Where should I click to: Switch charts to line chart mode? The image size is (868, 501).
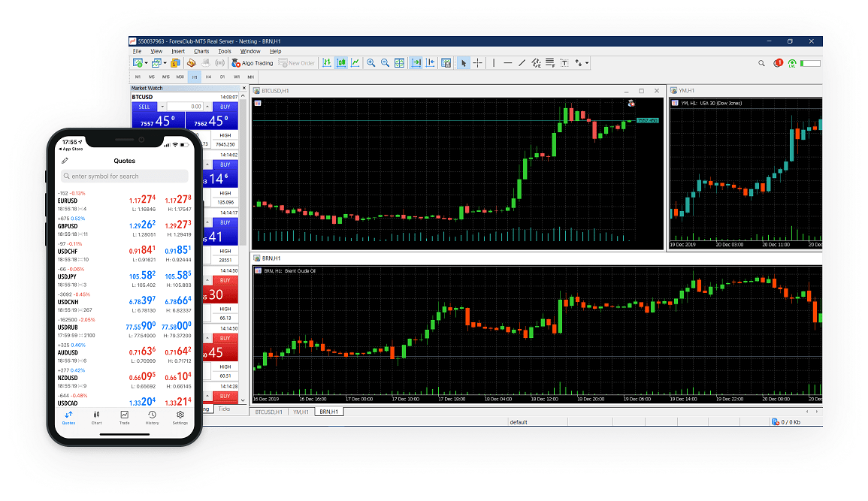point(355,62)
